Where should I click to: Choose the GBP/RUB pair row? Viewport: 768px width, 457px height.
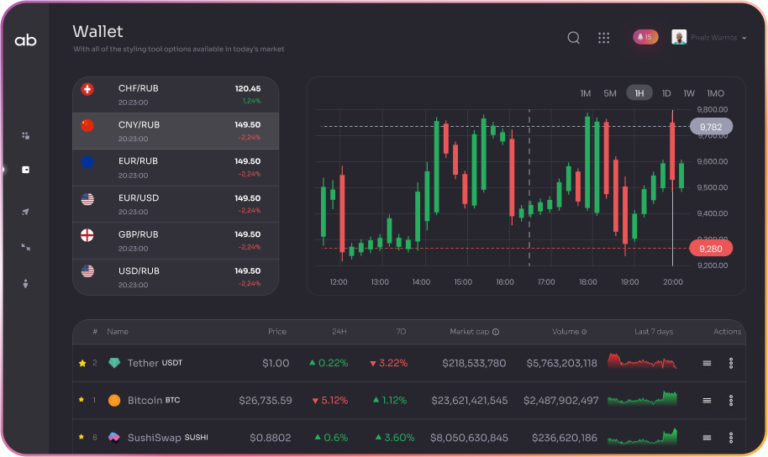pos(175,240)
